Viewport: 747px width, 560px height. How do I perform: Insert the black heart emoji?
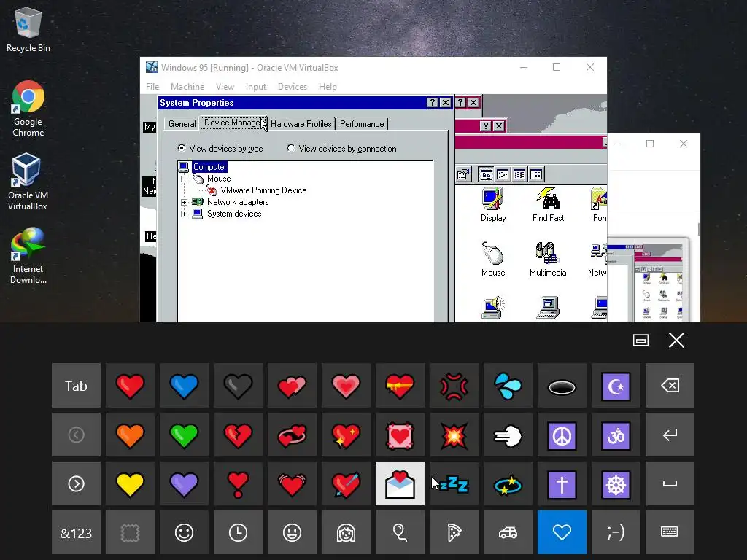(x=238, y=386)
